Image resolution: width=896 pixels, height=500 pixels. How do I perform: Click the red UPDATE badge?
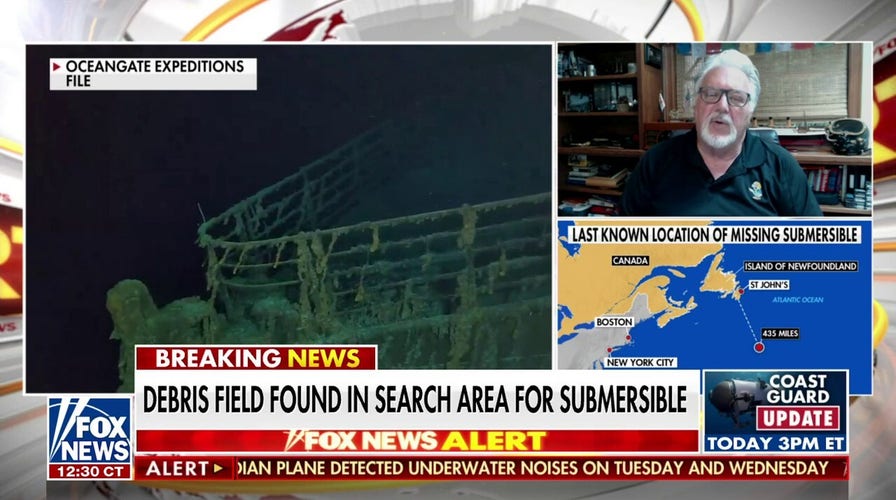[798, 418]
